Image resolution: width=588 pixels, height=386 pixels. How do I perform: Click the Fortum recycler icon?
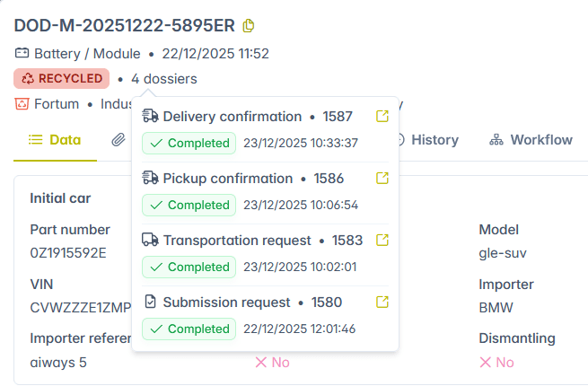point(22,103)
